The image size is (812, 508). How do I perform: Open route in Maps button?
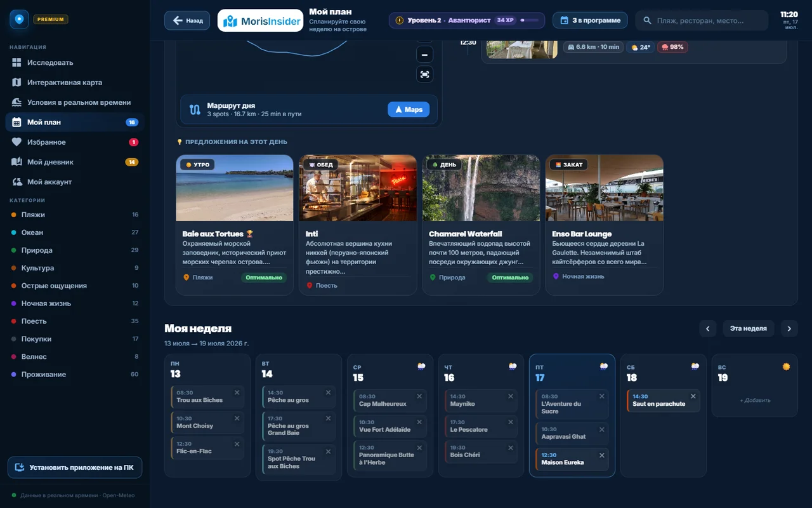point(409,109)
